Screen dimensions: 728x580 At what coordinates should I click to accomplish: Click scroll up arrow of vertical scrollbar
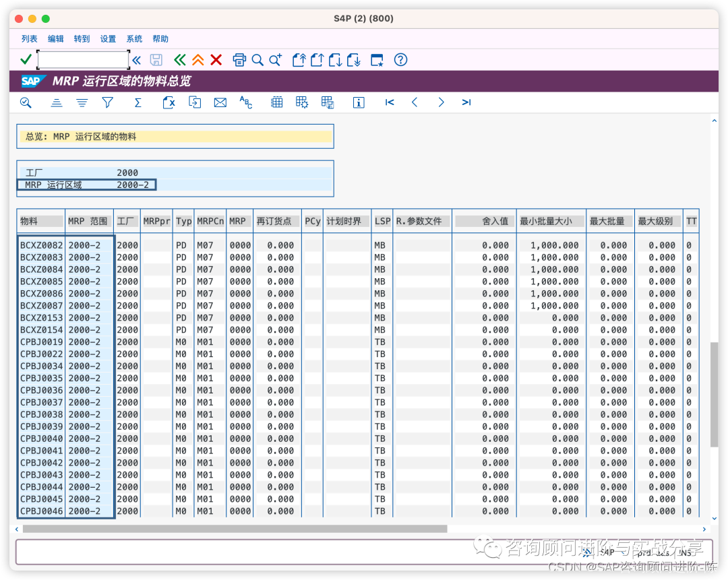[714, 121]
